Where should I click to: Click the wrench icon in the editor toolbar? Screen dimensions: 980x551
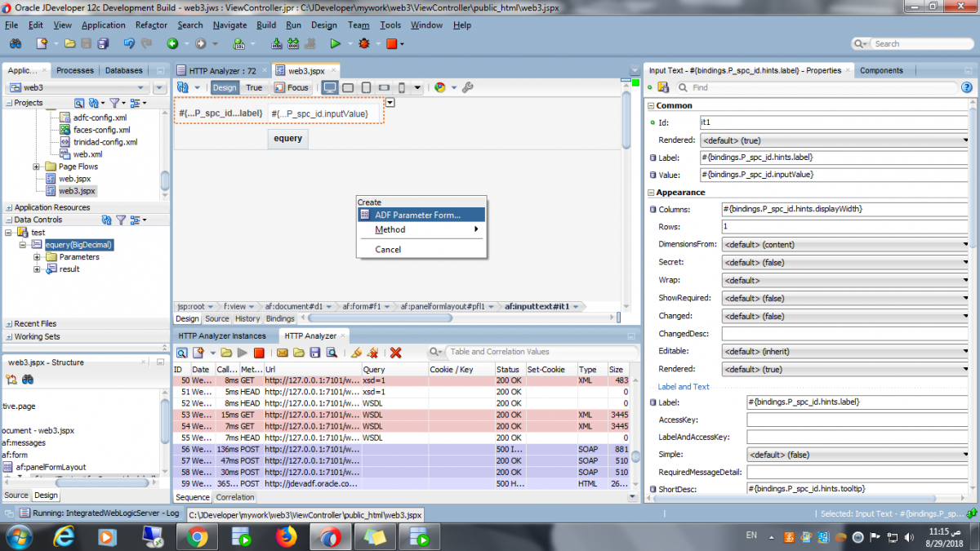coord(467,87)
